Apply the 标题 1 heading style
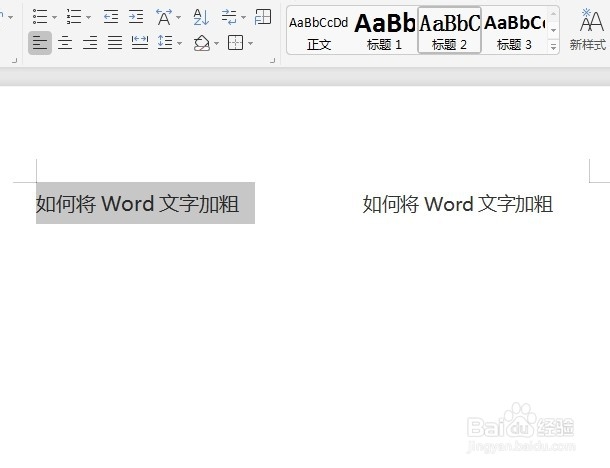The height and width of the screenshot is (468, 610). (x=384, y=30)
